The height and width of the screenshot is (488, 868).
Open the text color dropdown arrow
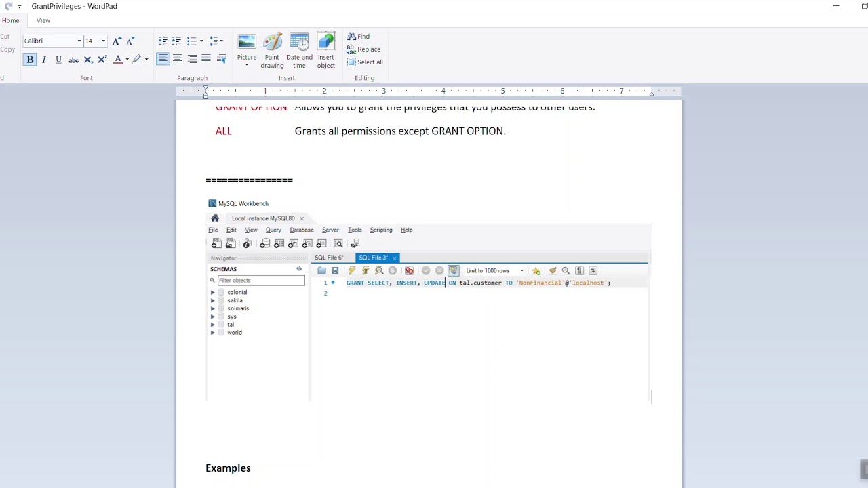coord(127,60)
